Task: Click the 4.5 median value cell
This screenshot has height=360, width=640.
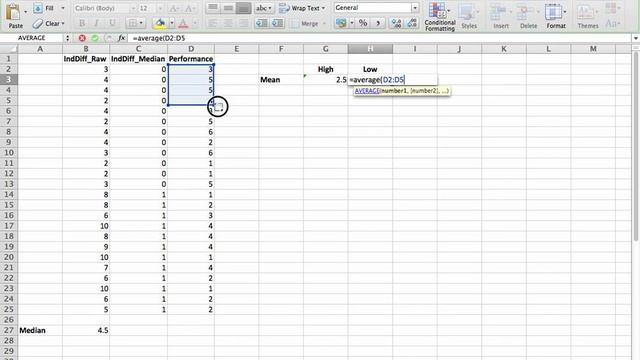Action: pyautogui.click(x=86, y=330)
